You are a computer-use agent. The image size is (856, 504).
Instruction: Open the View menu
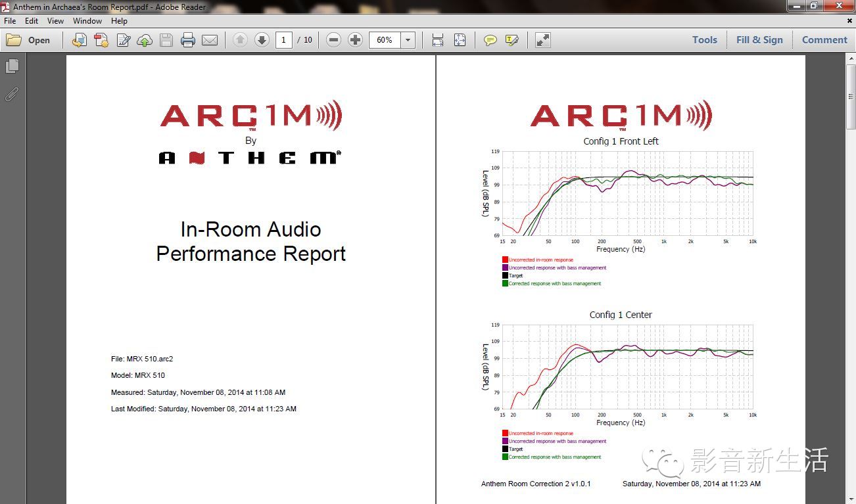(56, 21)
